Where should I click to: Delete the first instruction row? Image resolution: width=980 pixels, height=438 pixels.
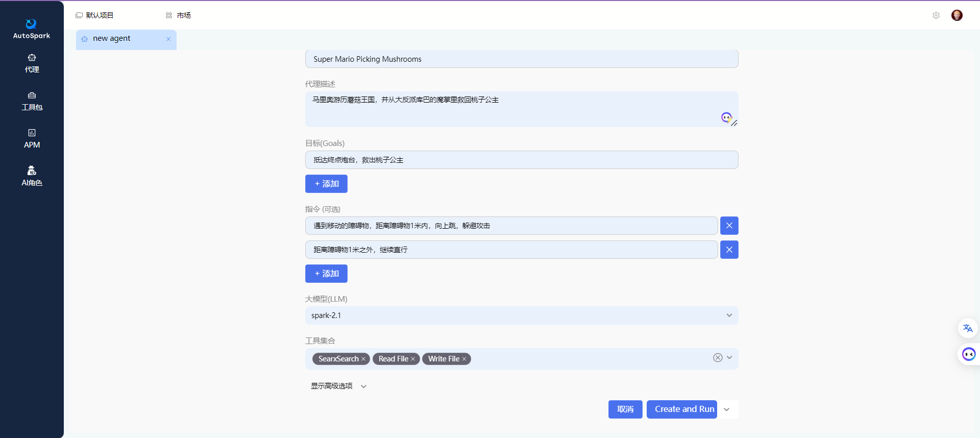729,226
